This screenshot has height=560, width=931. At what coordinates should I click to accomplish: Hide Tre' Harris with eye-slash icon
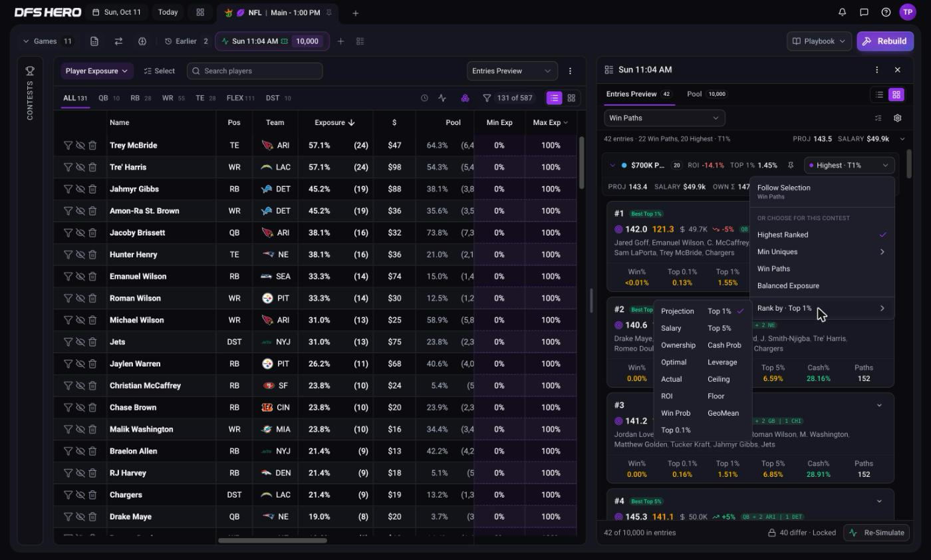pos(80,167)
